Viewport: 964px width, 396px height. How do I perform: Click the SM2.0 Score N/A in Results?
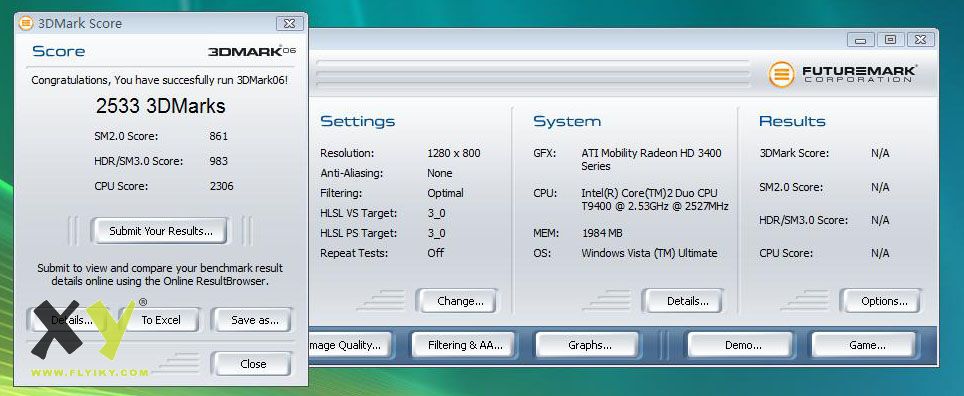click(880, 187)
